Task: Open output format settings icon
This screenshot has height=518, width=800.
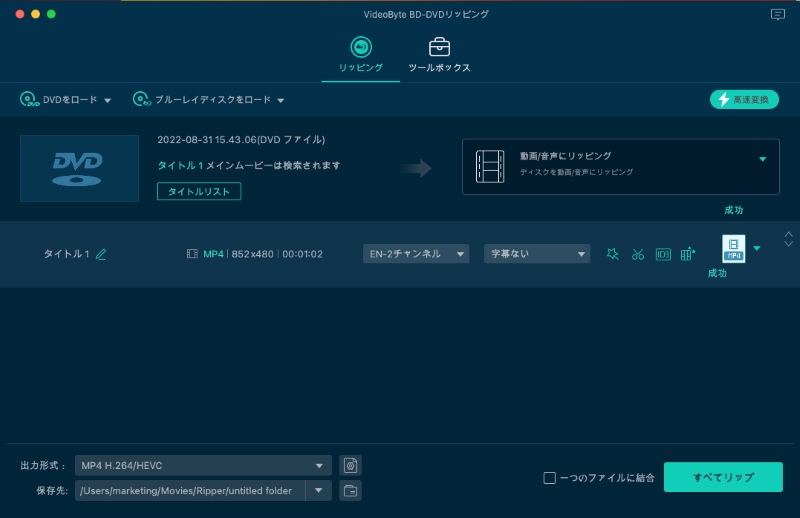Action: (x=350, y=465)
